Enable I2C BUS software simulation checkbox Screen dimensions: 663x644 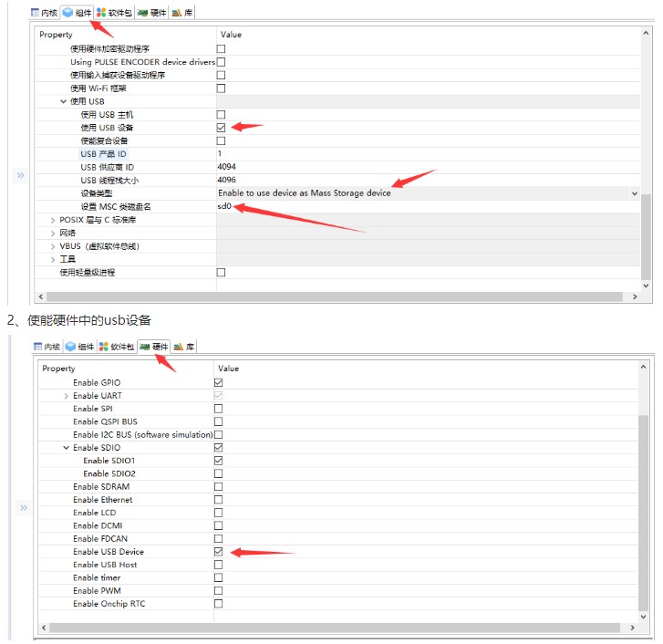(218, 434)
